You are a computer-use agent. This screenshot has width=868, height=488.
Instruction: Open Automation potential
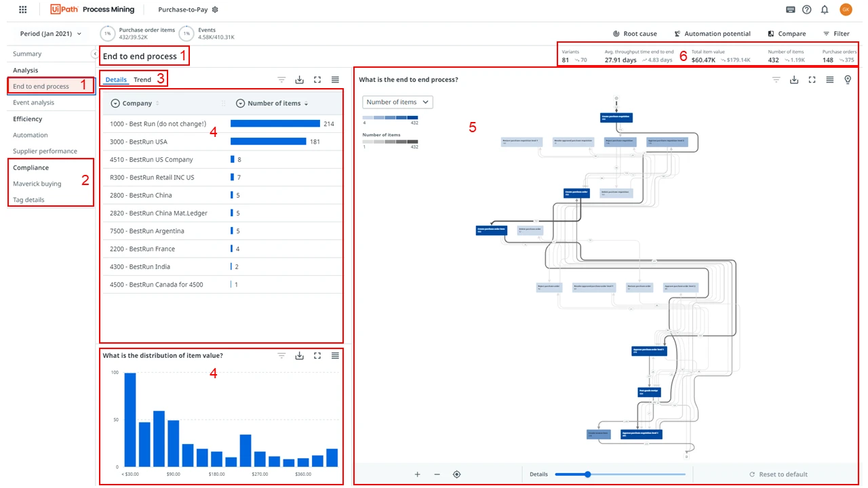click(712, 33)
